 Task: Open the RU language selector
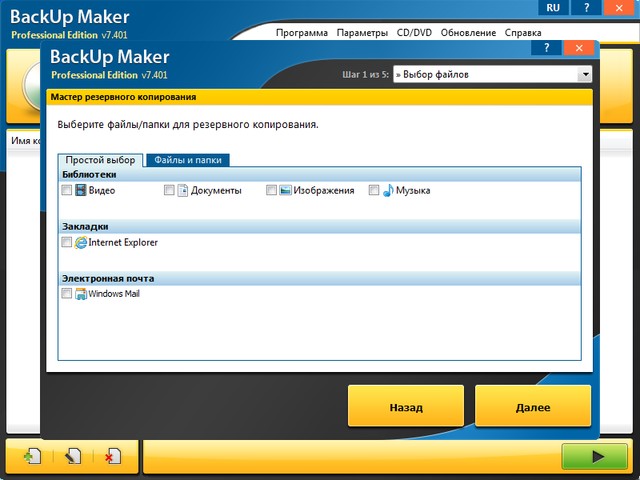pyautogui.click(x=552, y=8)
